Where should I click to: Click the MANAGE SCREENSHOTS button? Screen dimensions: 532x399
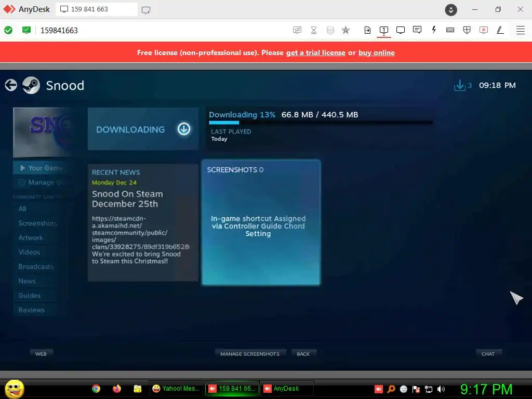click(250, 354)
